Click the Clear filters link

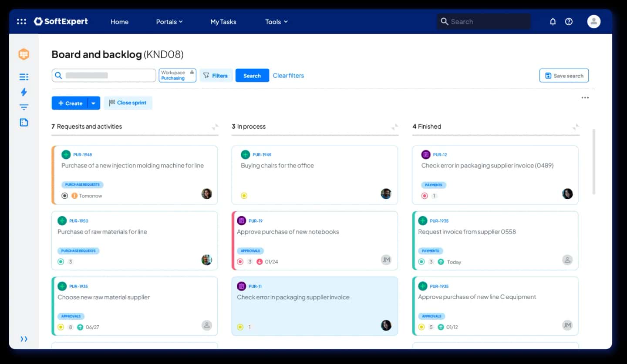[x=288, y=76]
